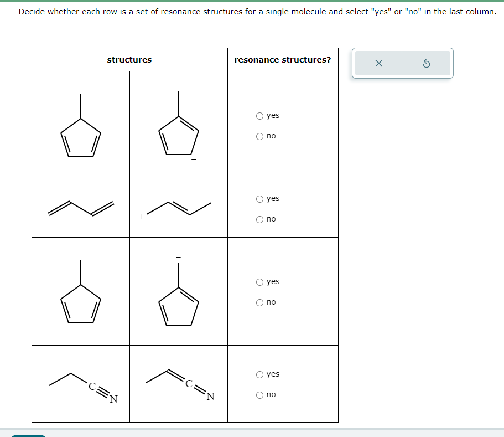This screenshot has height=437, width=504.
Task: Click the structure with C=N double bond
Action: pyautogui.click(x=178, y=382)
